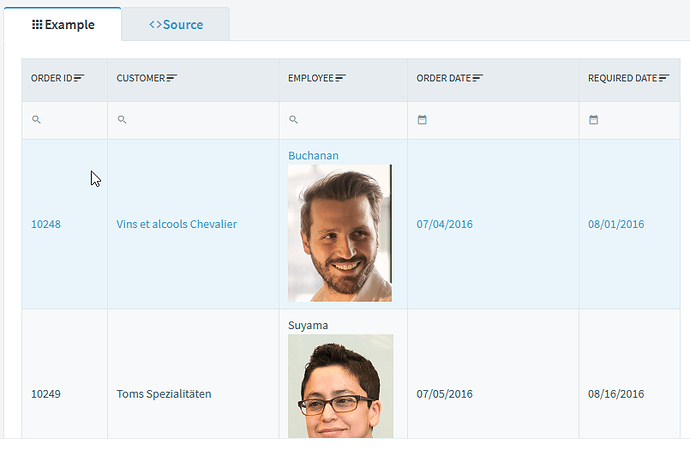Screen dimensions: 690x456
Task: Focus the Order ID filter field
Action: click(x=65, y=121)
